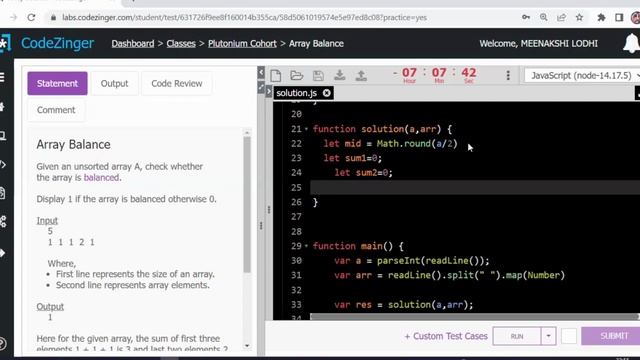Collapse the statement panel with arrow icon

[x=261, y=73]
